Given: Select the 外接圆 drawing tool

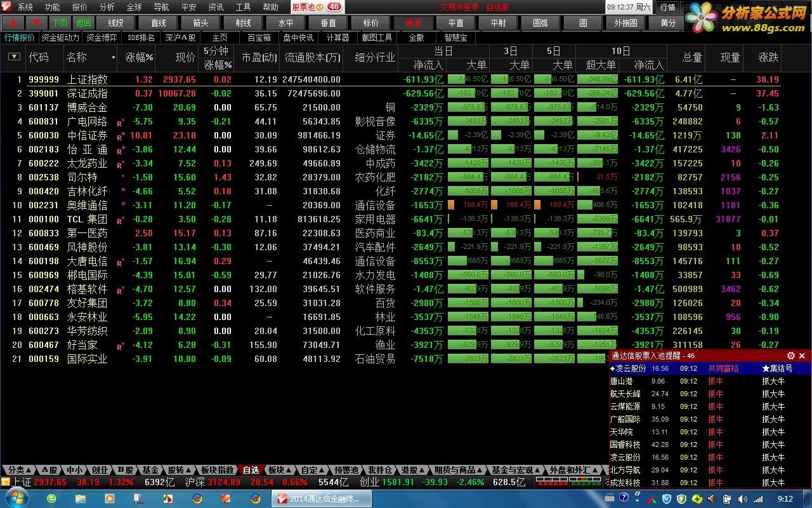Looking at the screenshot, I should pyautogui.click(x=626, y=23).
